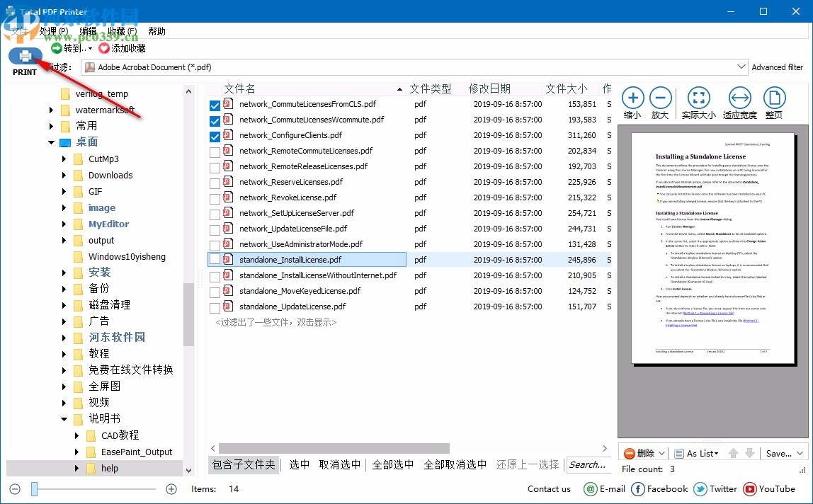The image size is (813, 504).
Task: Click the red heart Add Favorite icon
Action: 103,48
